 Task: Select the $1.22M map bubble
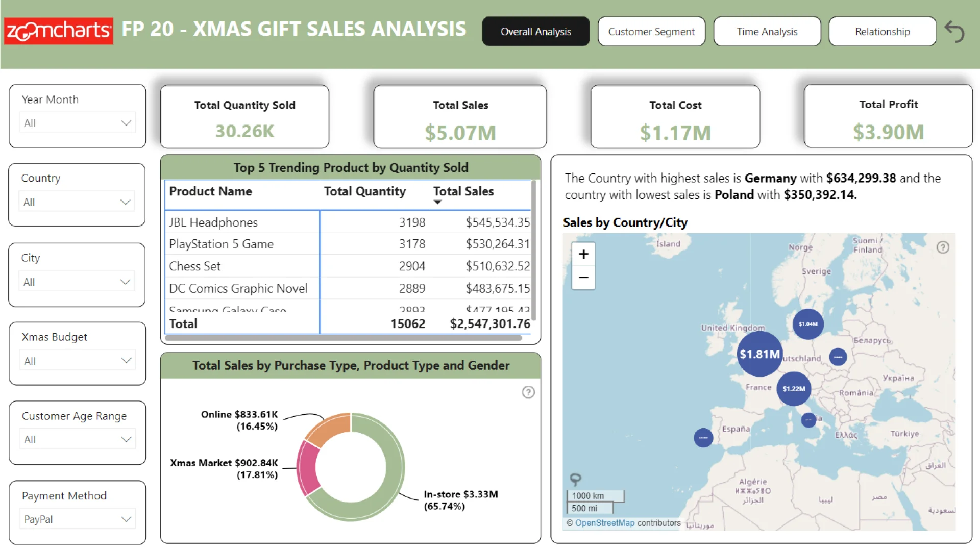[794, 389]
